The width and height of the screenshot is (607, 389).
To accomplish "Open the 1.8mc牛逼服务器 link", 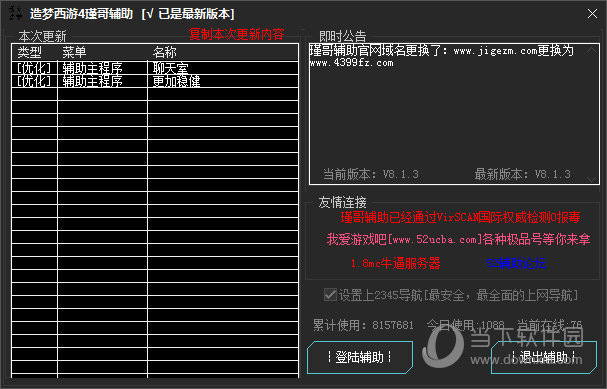I will [395, 263].
